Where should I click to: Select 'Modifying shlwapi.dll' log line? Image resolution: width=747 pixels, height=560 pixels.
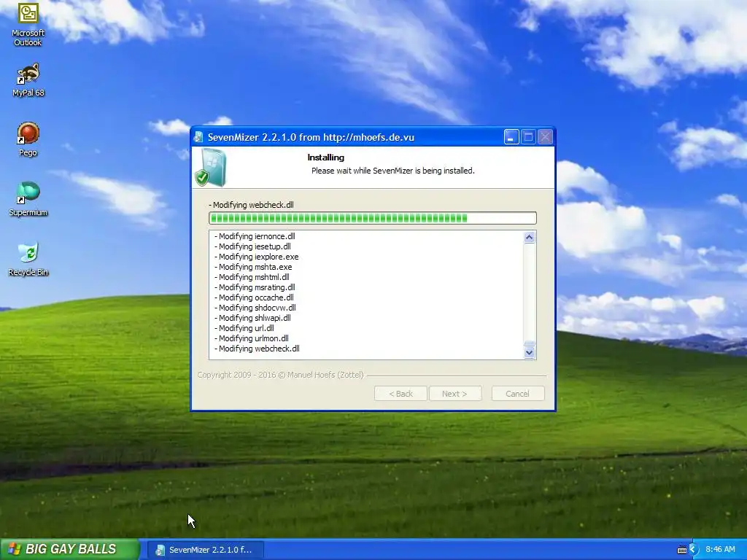(252, 318)
